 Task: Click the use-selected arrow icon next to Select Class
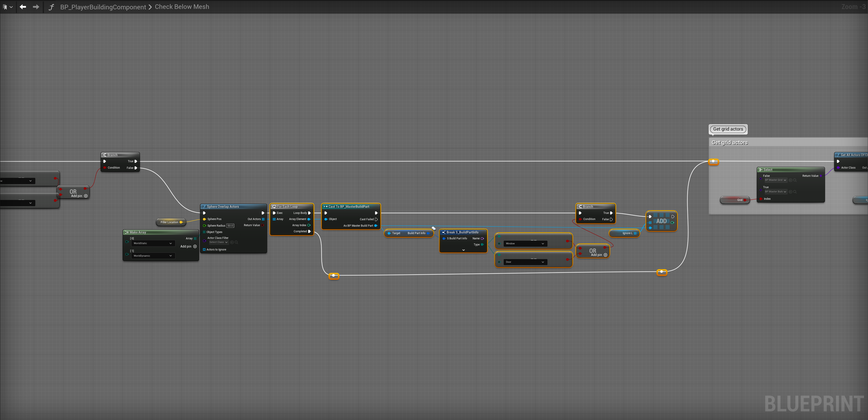tap(232, 242)
